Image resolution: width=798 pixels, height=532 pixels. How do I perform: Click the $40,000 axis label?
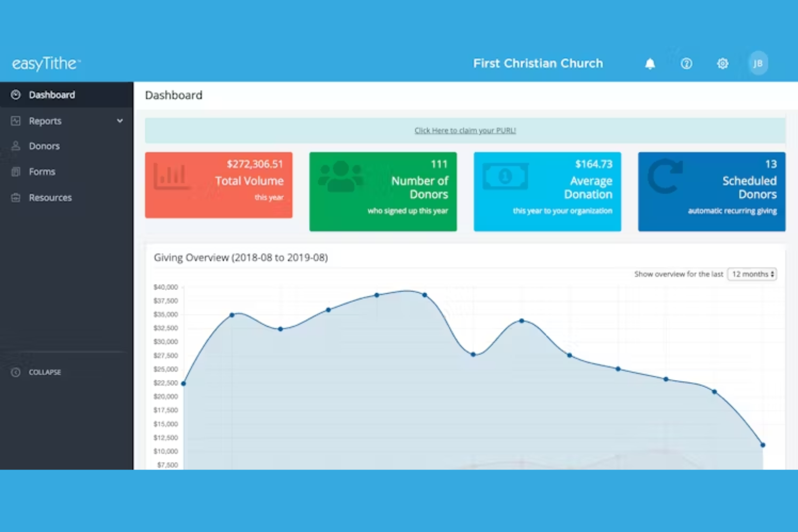pyautogui.click(x=166, y=287)
